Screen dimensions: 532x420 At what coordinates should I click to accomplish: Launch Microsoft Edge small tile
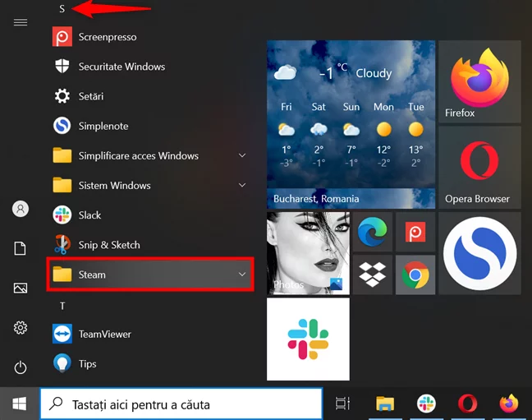coord(373,232)
